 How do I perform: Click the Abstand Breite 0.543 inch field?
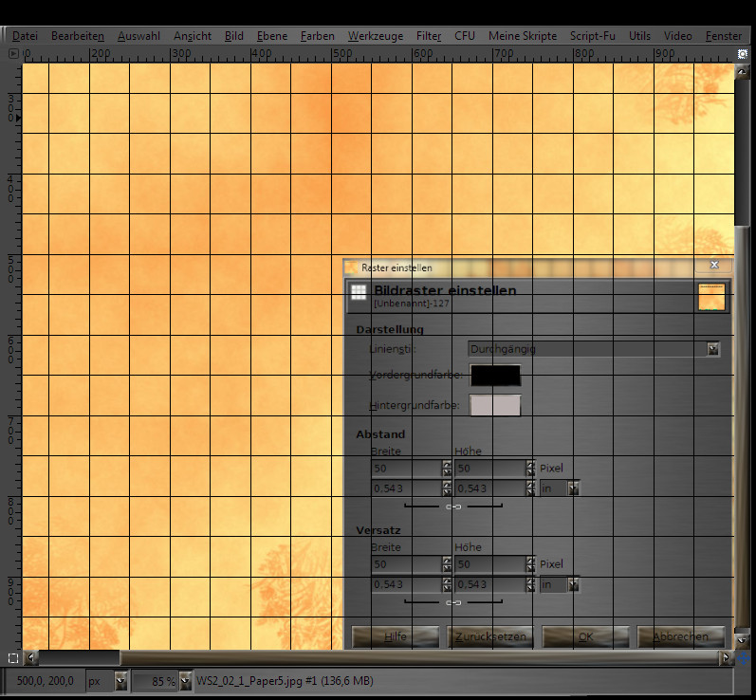coord(407,488)
